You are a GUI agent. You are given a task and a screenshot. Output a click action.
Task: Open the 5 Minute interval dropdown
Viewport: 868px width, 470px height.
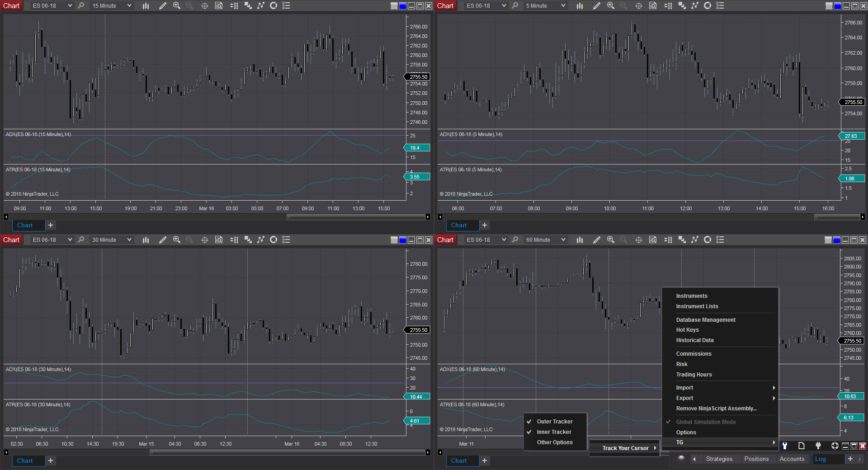[545, 5]
